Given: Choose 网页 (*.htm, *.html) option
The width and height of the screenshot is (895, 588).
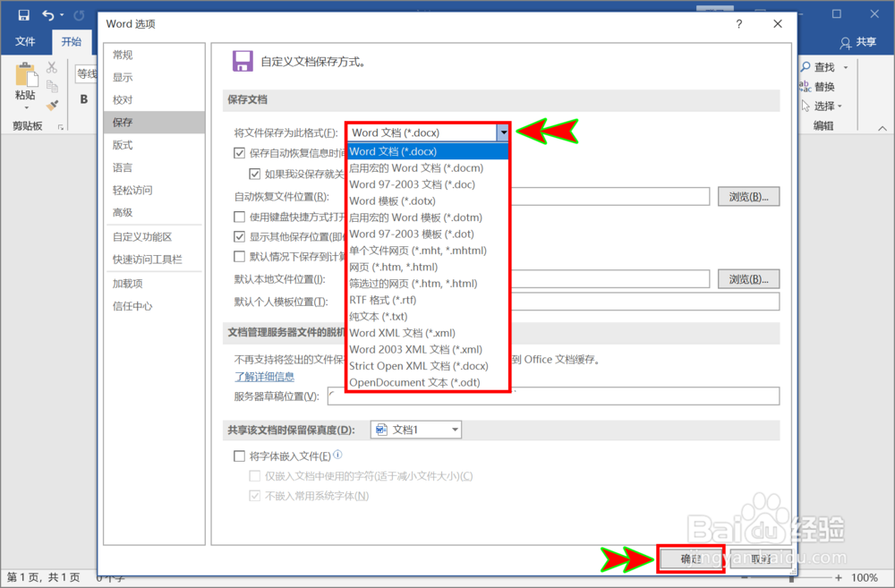Looking at the screenshot, I should coord(428,267).
